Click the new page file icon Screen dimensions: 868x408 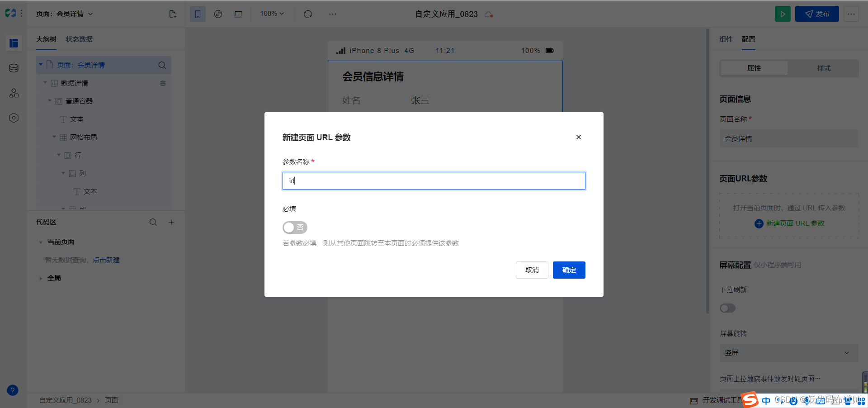click(173, 14)
